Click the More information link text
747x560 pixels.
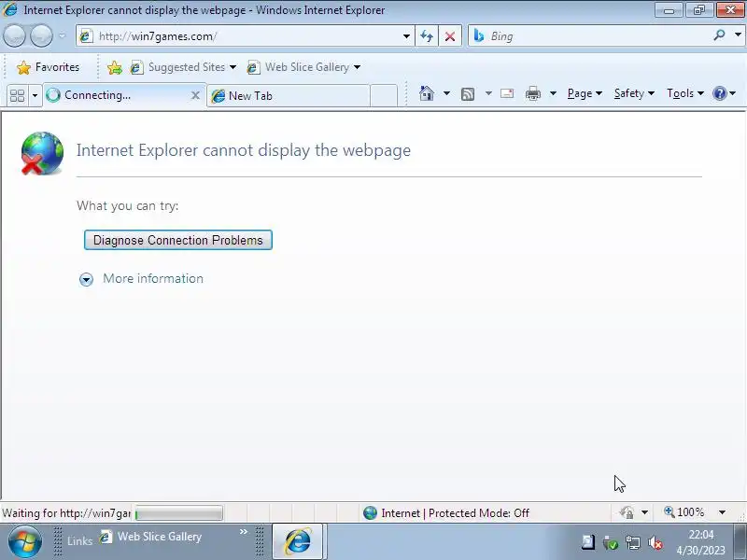pyautogui.click(x=153, y=278)
